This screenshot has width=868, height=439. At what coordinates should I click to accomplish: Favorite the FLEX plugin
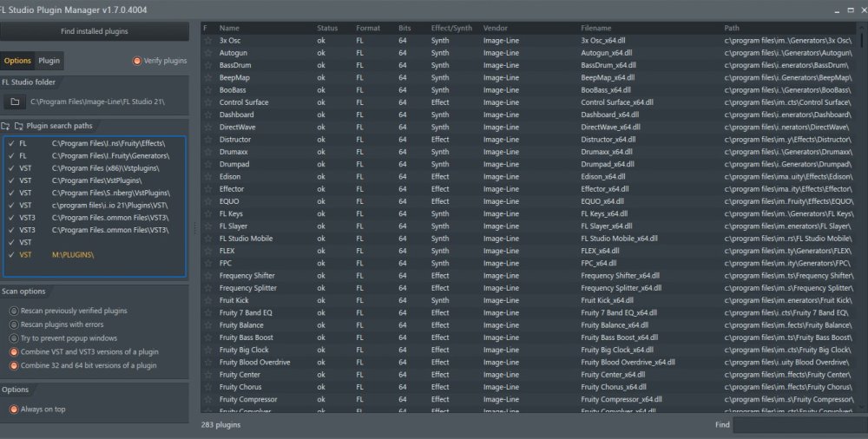tap(208, 251)
